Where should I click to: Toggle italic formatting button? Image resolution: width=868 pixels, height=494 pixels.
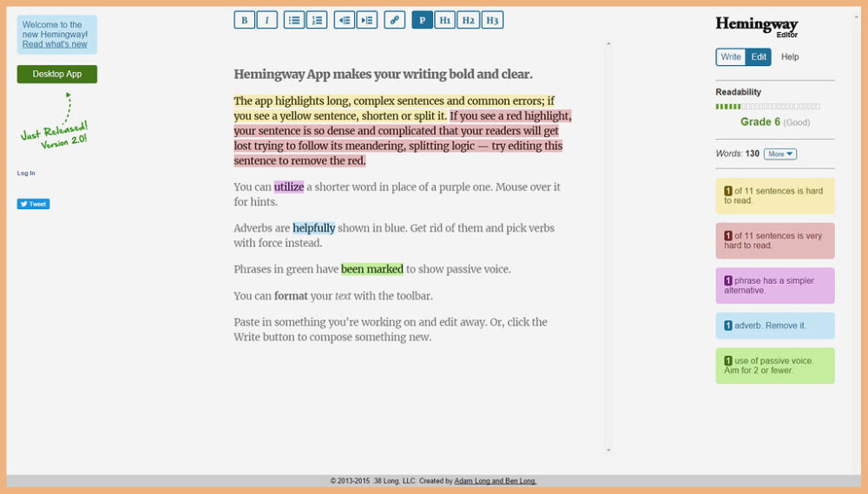point(266,20)
